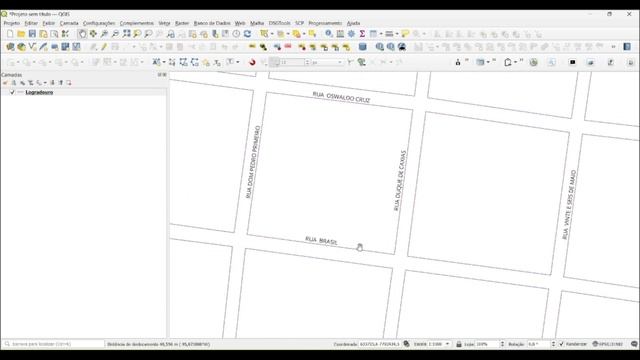The image size is (640, 360).
Task: Click the Temporal Controller clock icon
Action: click(236, 34)
